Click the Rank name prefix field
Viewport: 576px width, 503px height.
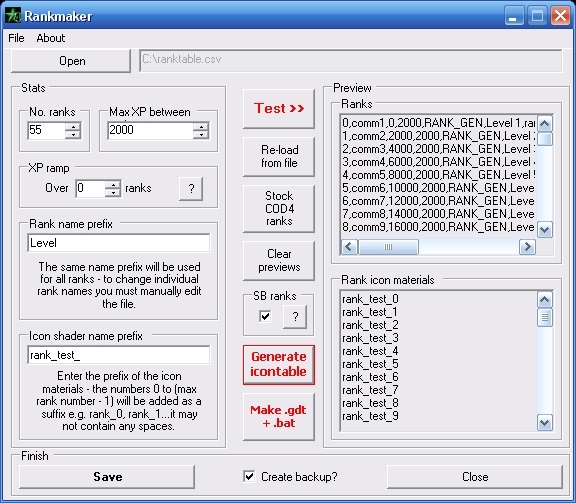click(119, 243)
